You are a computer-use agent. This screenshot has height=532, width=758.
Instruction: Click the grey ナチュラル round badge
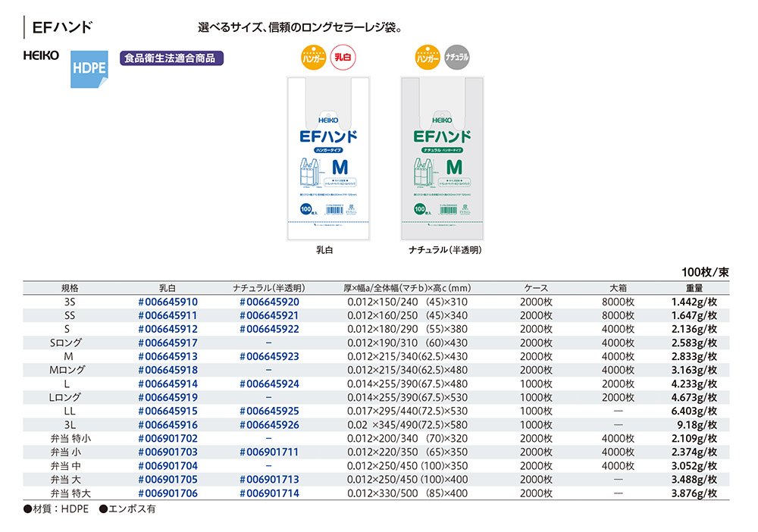(x=457, y=57)
